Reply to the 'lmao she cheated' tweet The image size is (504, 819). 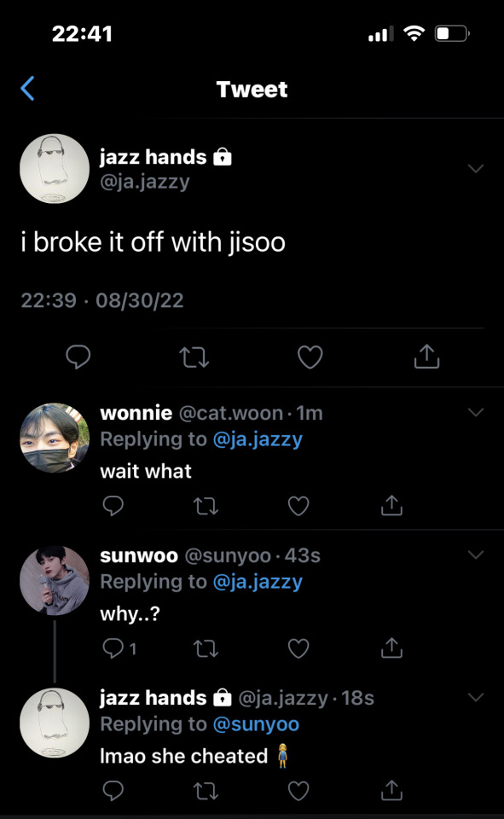click(x=113, y=790)
